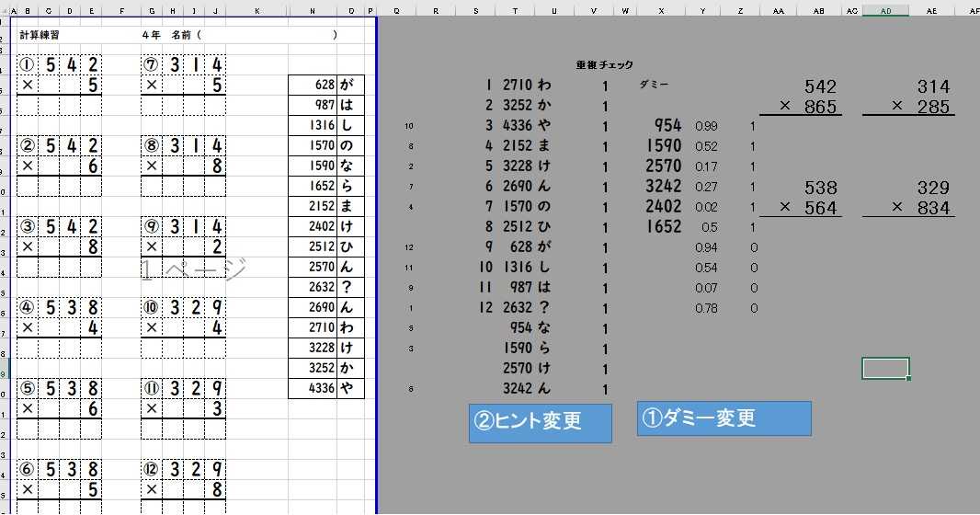Select column header X
This screenshot has width=980, height=515.
(661, 11)
